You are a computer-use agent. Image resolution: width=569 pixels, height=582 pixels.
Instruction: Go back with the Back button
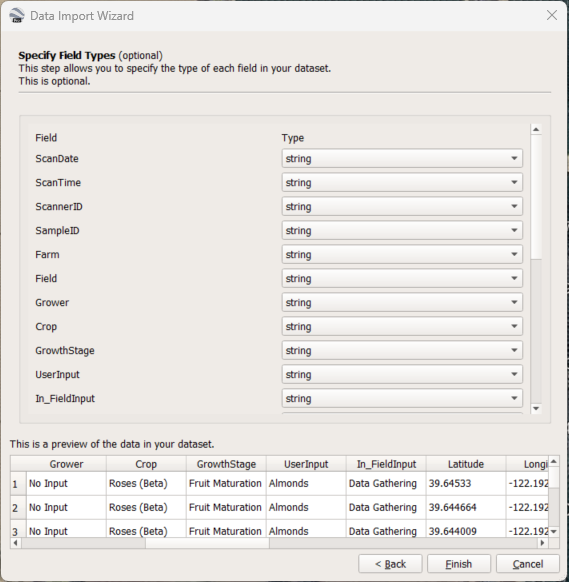[x=390, y=564]
